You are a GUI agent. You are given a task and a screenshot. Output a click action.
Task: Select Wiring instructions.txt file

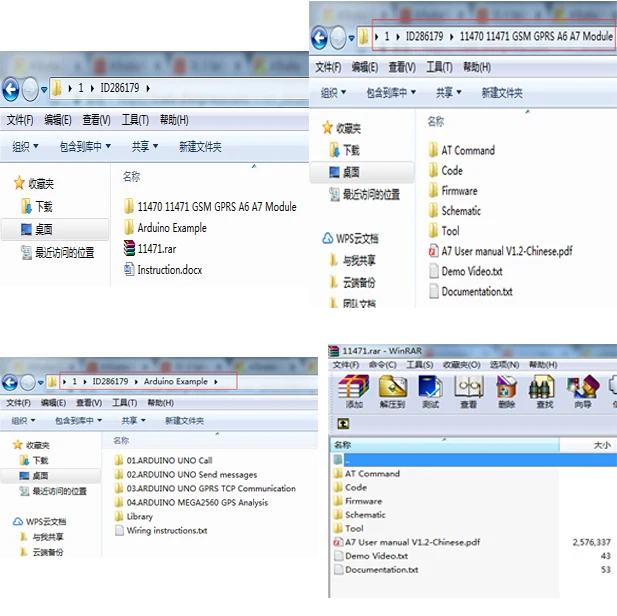coord(161,530)
